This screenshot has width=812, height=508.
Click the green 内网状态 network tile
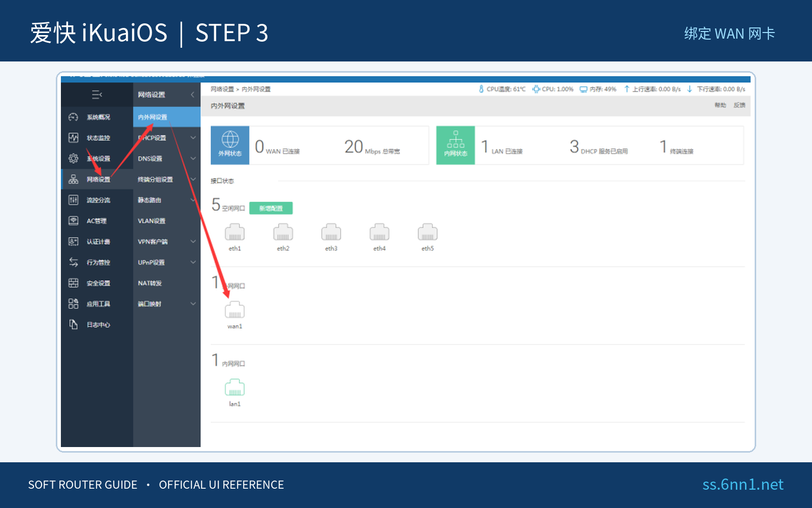coord(456,145)
